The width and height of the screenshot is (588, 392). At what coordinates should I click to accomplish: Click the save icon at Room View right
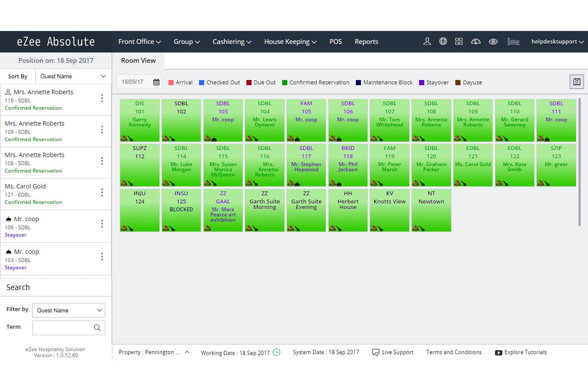577,82
